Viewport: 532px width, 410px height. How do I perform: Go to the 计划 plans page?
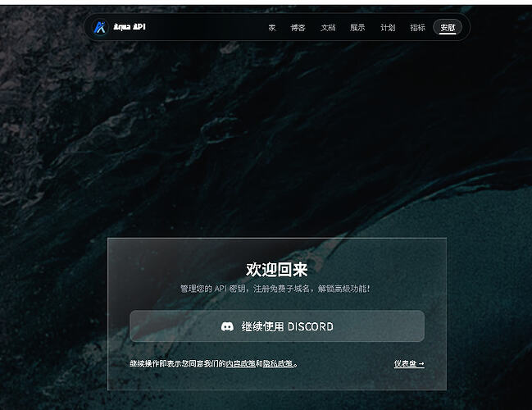[x=388, y=28]
